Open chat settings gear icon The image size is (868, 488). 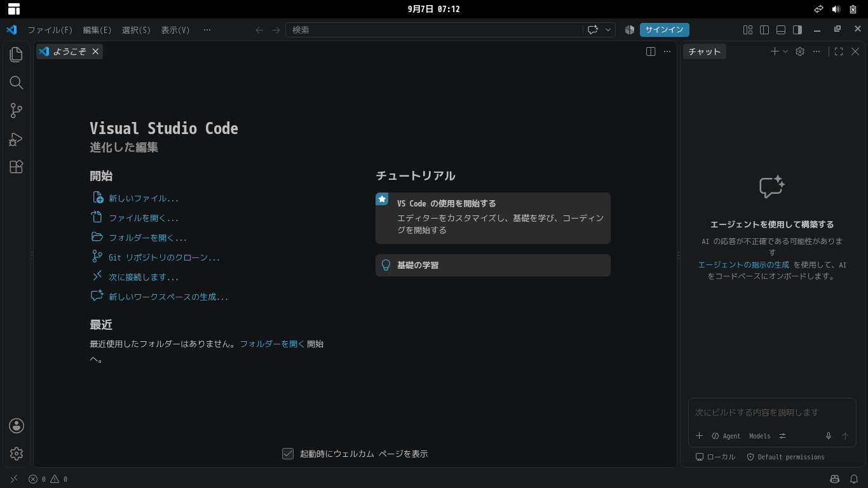tap(800, 51)
